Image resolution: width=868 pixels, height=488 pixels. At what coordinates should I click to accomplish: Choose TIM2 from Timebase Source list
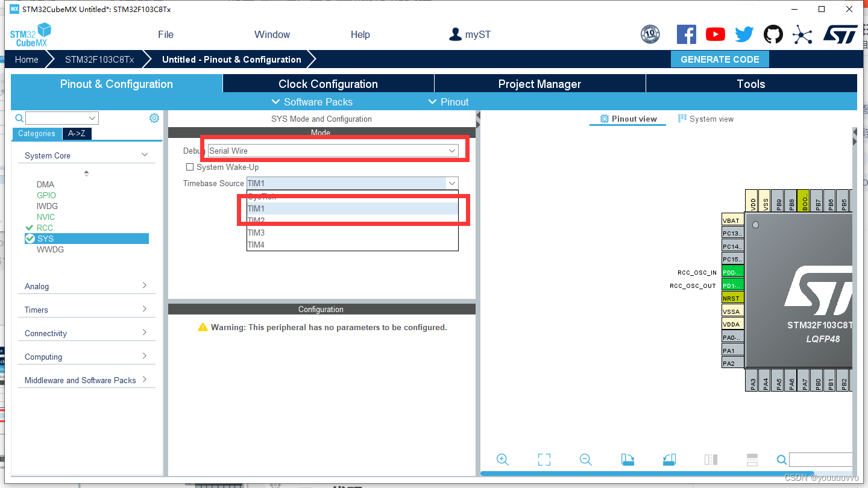353,221
